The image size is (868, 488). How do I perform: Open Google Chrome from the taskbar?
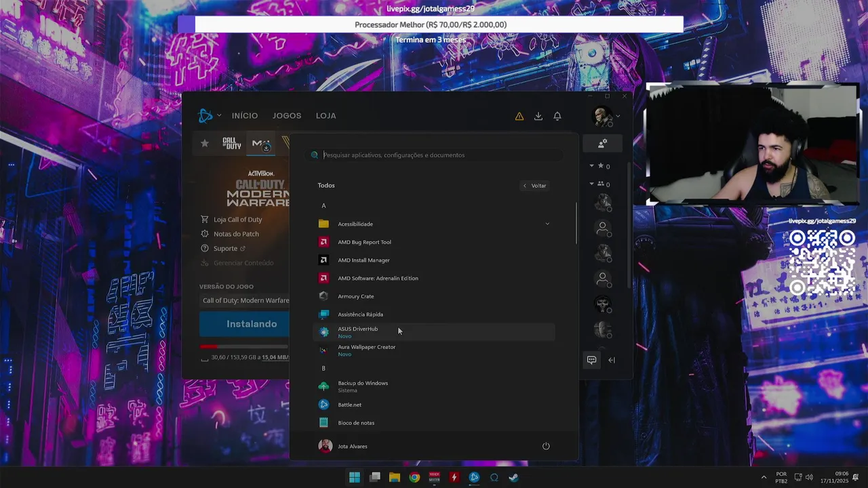click(x=414, y=477)
